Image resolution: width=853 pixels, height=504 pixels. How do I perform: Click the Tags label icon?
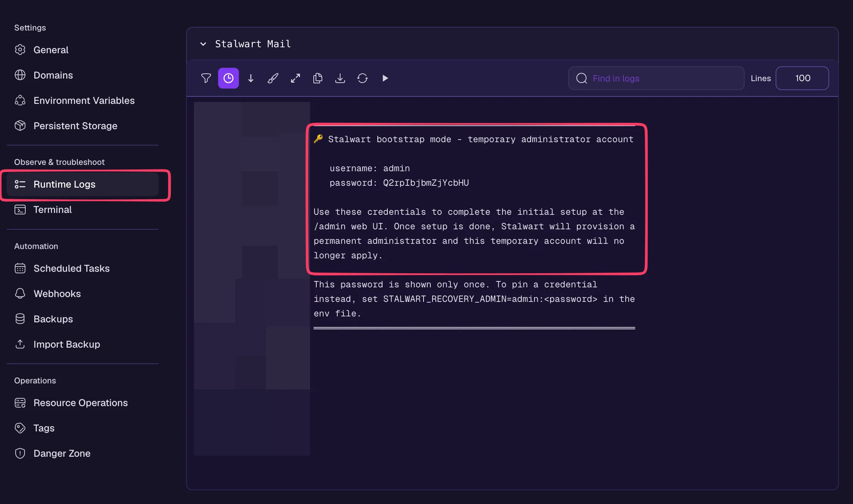20,428
